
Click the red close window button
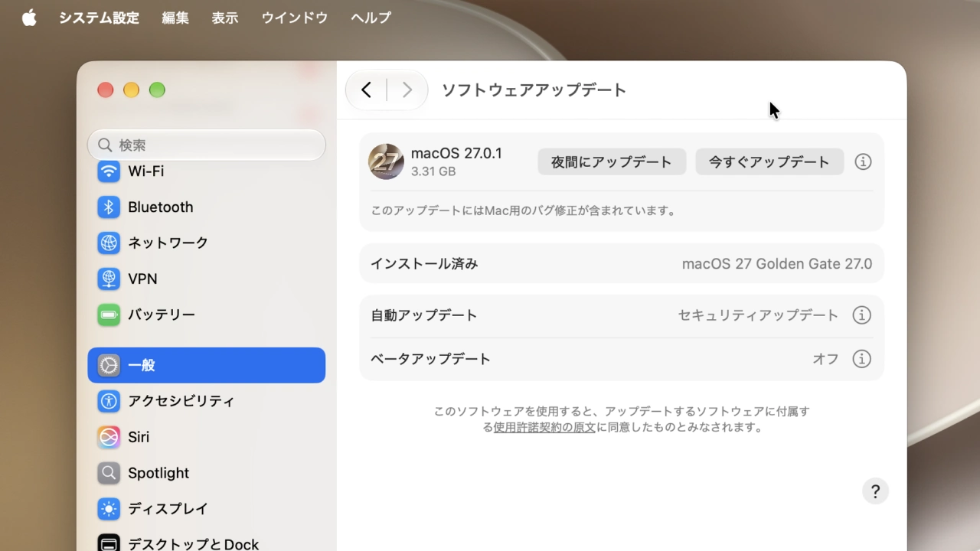click(106, 90)
